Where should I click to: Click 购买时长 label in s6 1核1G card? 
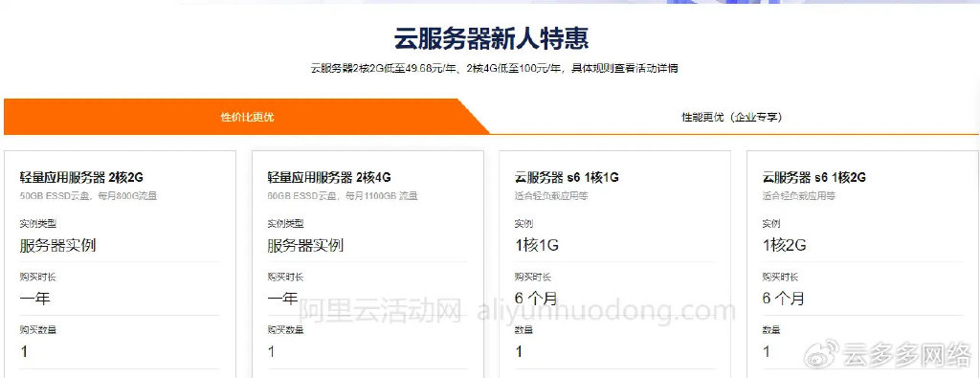(533, 277)
